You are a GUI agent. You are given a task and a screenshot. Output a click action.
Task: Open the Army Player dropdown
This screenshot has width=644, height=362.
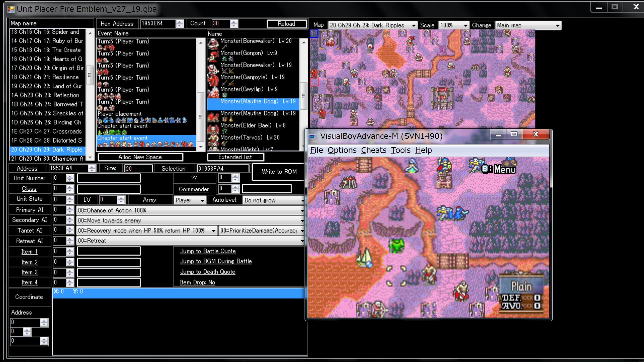click(190, 200)
